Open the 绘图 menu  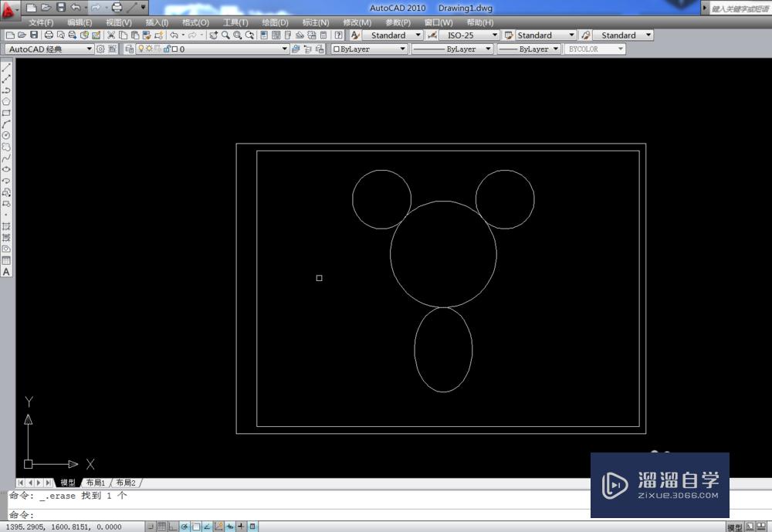[x=275, y=22]
